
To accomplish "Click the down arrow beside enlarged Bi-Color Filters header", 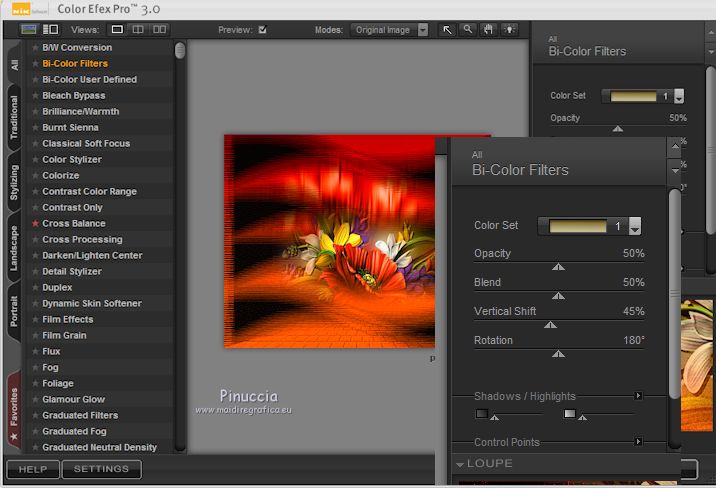I will (675, 171).
